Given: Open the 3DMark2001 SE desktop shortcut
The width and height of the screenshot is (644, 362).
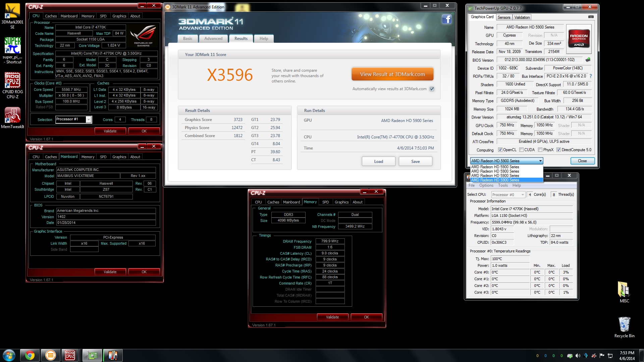Looking at the screenshot, I should 12,16.
